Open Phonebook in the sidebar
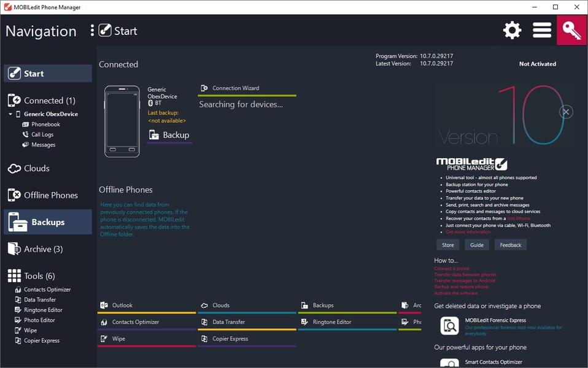The height and width of the screenshot is (368, 588). (x=45, y=125)
